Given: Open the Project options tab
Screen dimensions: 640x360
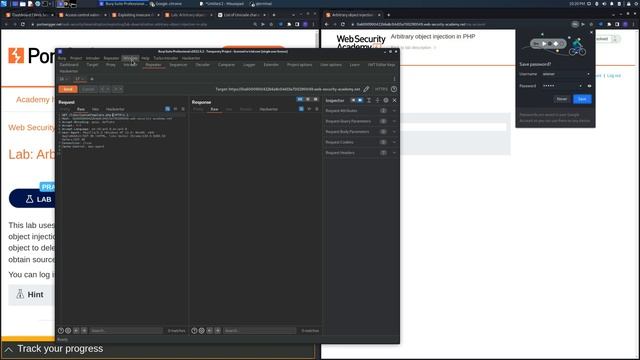Looking at the screenshot, I should (x=299, y=65).
